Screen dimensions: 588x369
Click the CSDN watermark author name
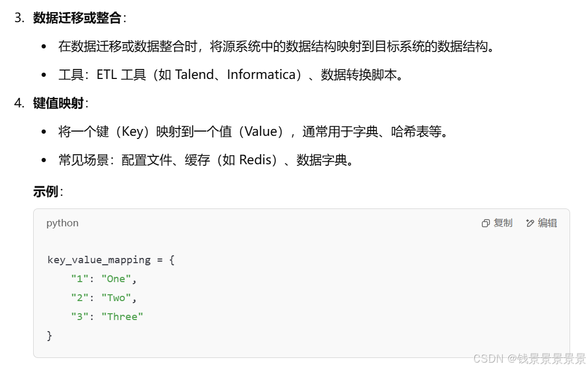coord(551,359)
